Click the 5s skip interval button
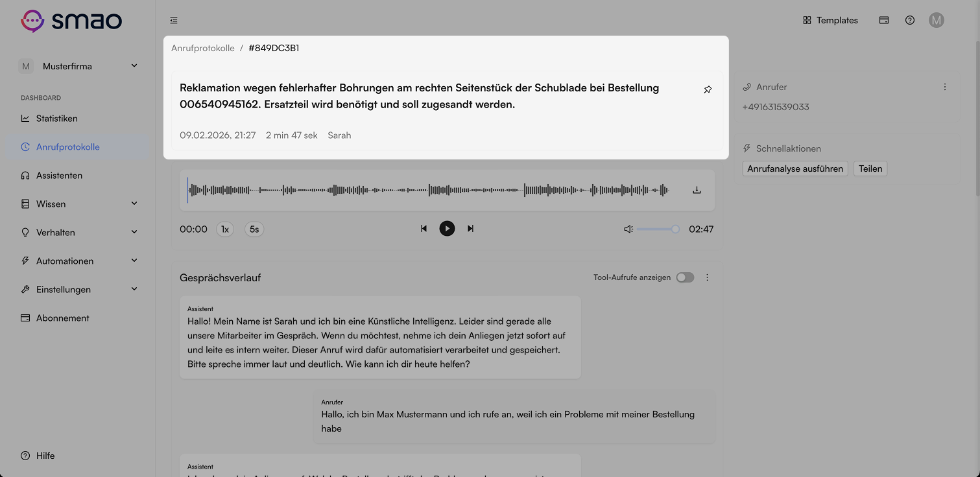 click(254, 229)
